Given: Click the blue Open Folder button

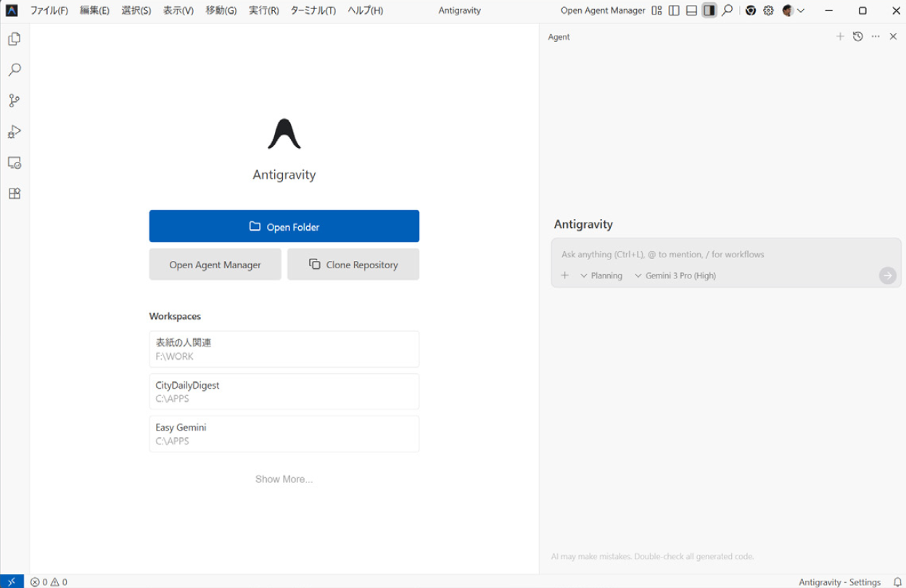Looking at the screenshot, I should point(284,226).
